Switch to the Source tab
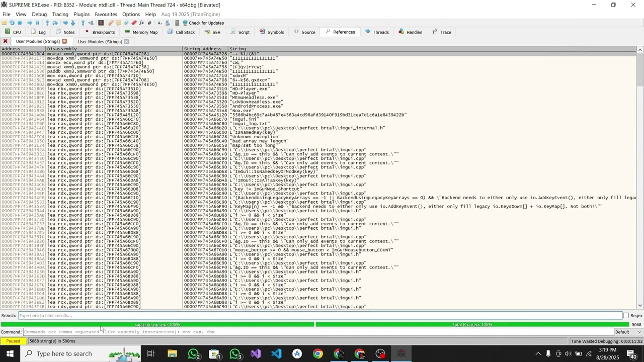This screenshot has height=362, width=644. [305, 32]
